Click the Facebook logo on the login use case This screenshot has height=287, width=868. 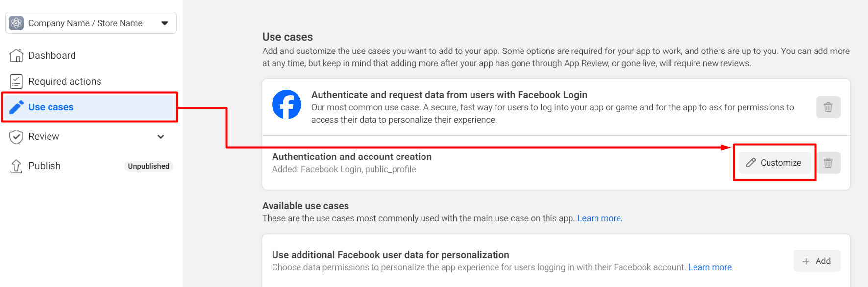tap(287, 104)
